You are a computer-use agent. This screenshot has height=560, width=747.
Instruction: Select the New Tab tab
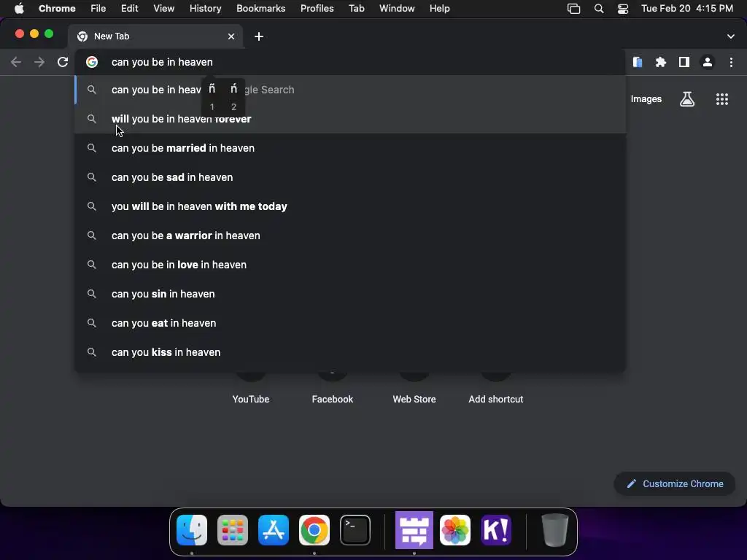[155, 36]
